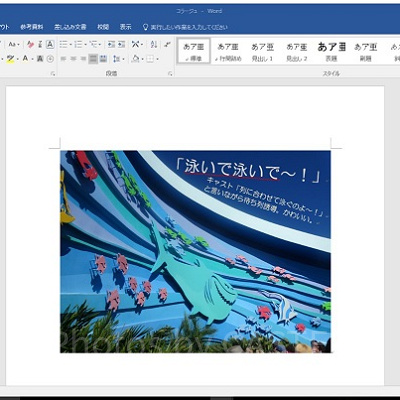Align text right

pos(83,59)
